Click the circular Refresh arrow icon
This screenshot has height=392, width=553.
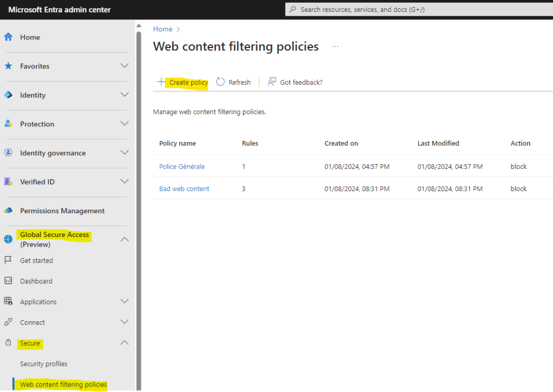[220, 82]
